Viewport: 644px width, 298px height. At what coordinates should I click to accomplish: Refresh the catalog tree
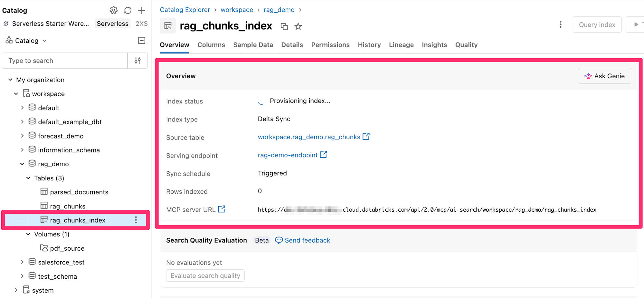click(128, 10)
